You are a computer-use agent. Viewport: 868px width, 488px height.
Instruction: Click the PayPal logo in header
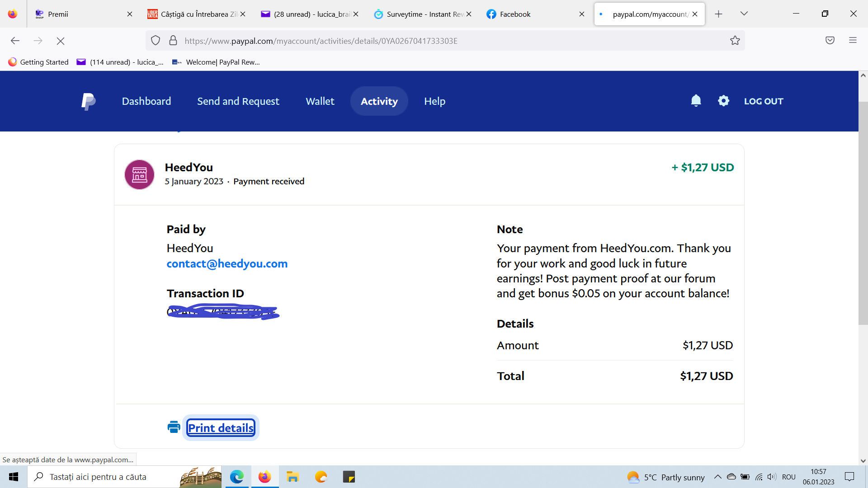[88, 101]
